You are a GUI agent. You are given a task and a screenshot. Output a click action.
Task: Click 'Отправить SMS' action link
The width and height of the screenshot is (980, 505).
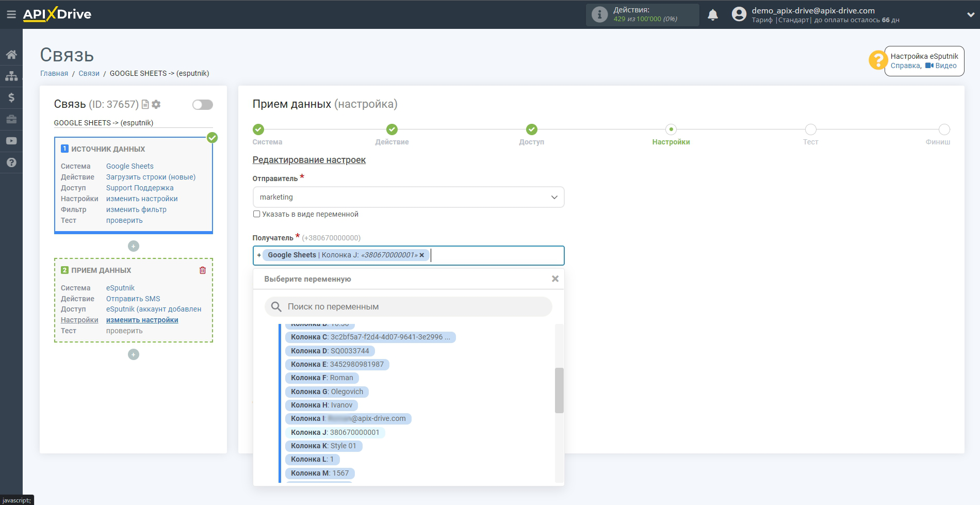click(x=133, y=299)
